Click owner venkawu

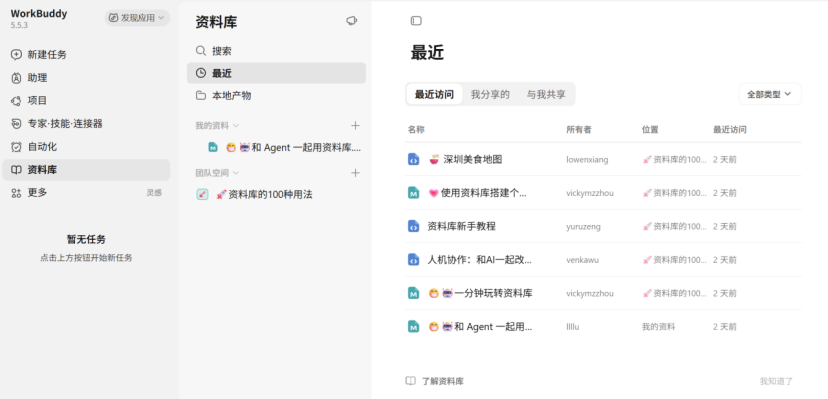[x=582, y=260]
